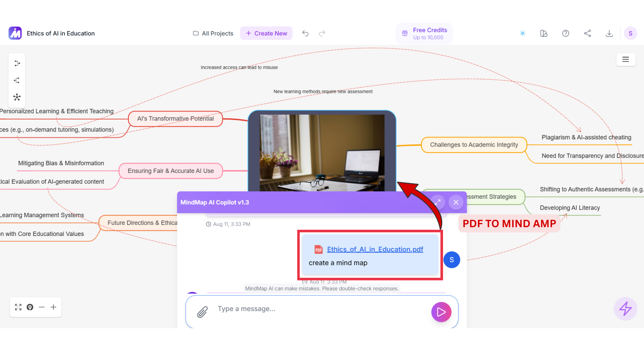Click the attach file paperclip icon
Screen dimensions: 644x351
point(202,312)
